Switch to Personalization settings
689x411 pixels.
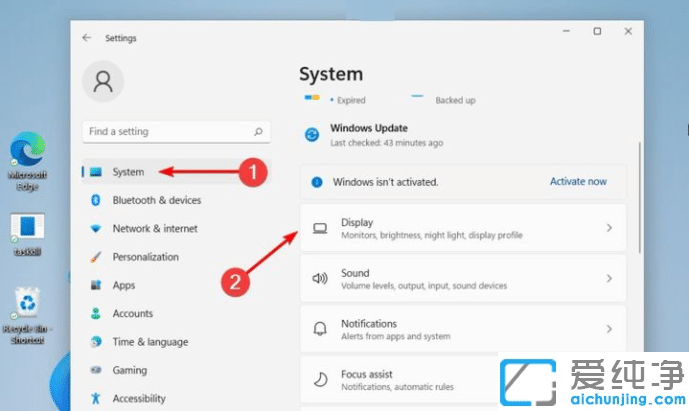145,257
